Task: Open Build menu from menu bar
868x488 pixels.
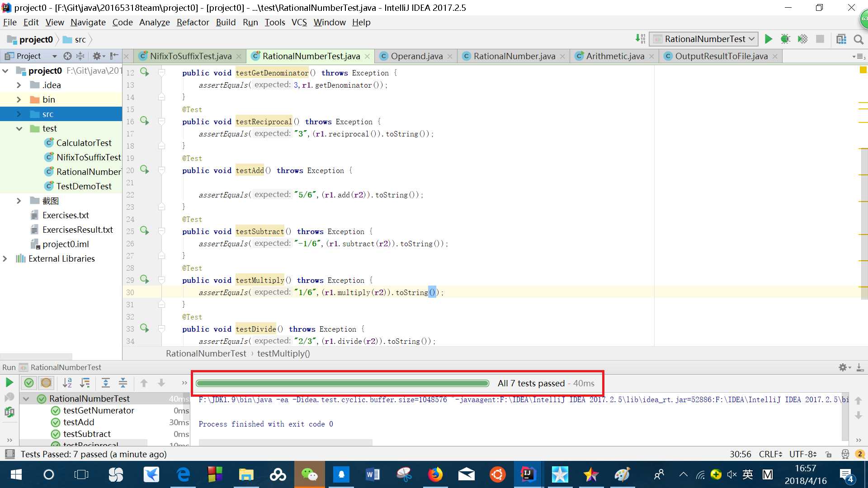Action: click(225, 22)
